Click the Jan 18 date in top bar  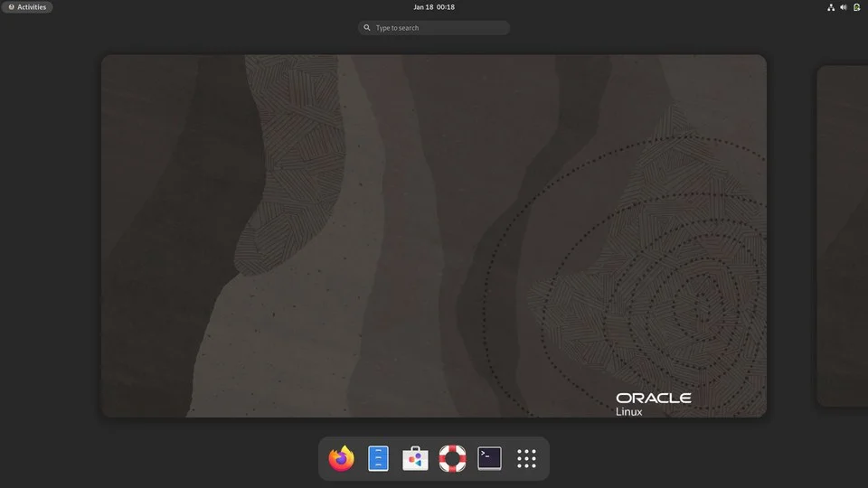423,7
